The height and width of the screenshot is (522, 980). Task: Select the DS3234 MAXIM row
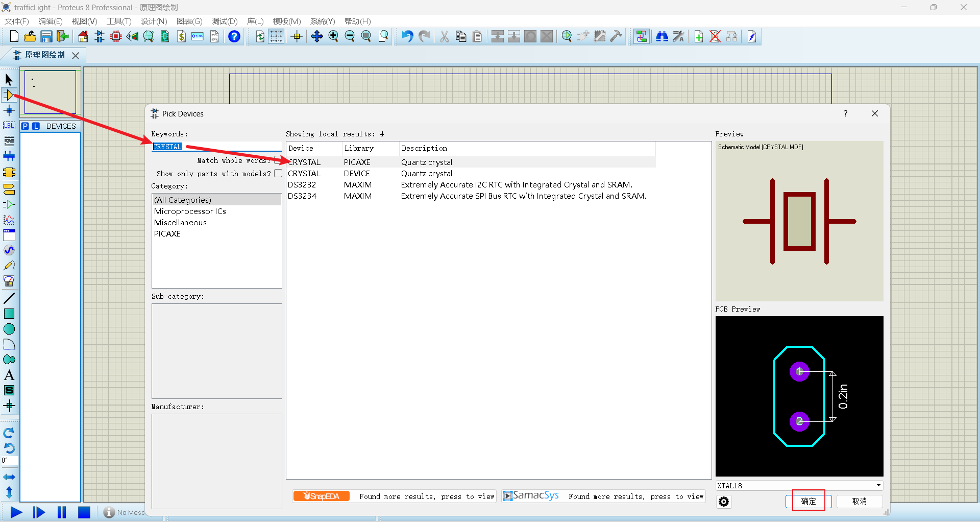coord(471,196)
